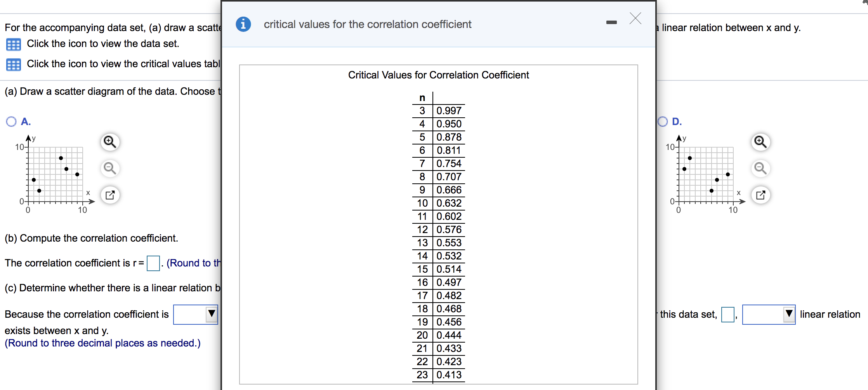This screenshot has height=390, width=868.
Task: Click the input box after 'this data set,'
Action: (x=728, y=314)
